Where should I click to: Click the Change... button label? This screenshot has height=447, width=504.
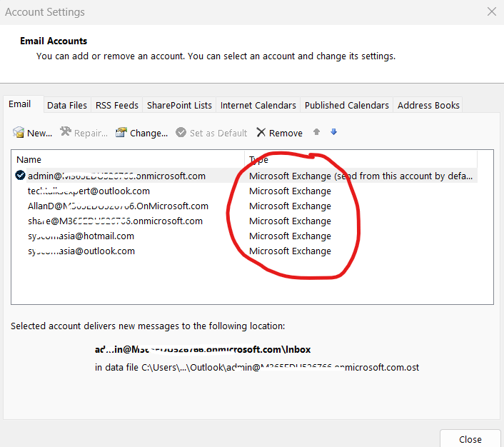pos(148,133)
